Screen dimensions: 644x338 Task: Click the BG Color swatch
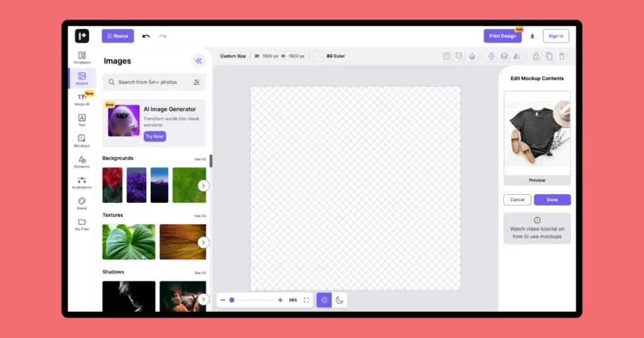pos(319,57)
